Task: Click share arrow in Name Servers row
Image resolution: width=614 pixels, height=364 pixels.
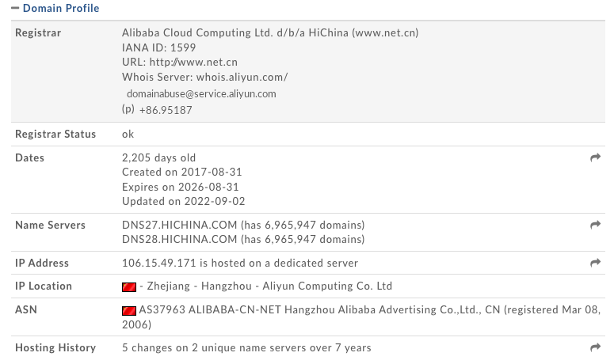Action: pos(595,225)
